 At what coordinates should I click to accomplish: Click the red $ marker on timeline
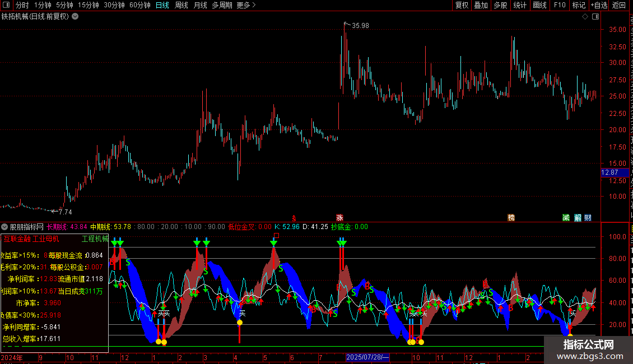pos(294,218)
